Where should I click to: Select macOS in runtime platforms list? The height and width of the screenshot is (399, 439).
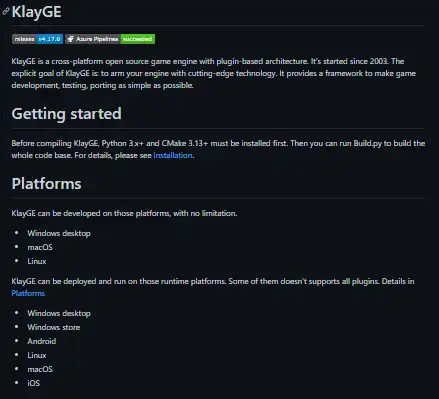pyautogui.click(x=40, y=369)
